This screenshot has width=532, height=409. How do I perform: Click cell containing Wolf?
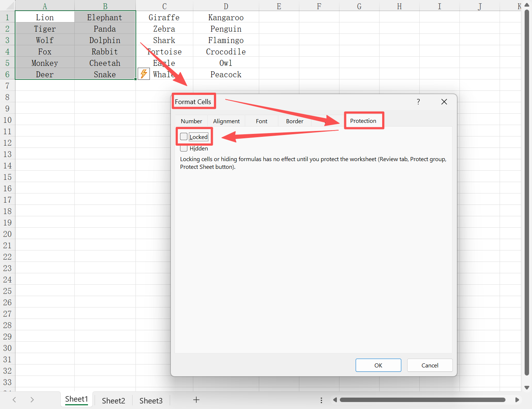[45, 40]
